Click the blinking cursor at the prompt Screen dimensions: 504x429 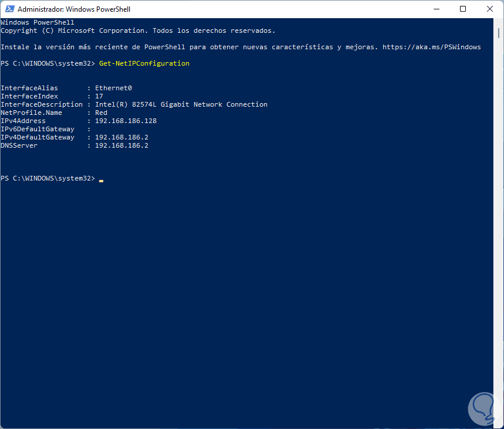click(101, 179)
